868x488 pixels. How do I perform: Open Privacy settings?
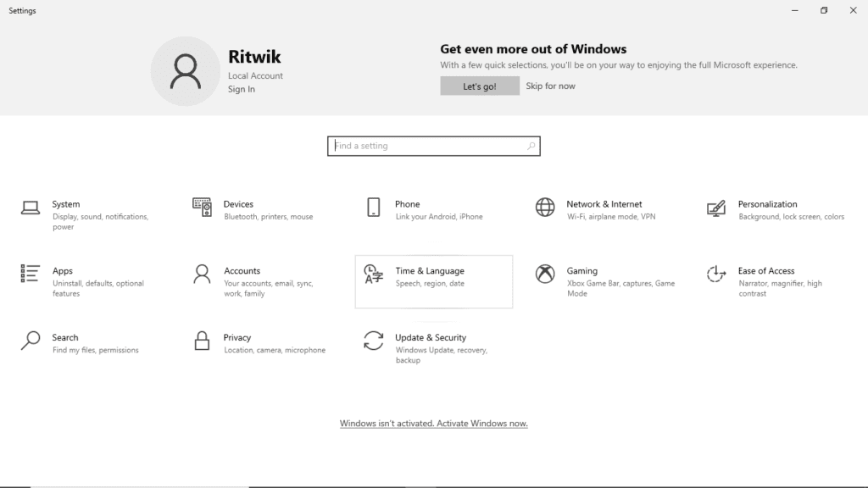coord(237,342)
